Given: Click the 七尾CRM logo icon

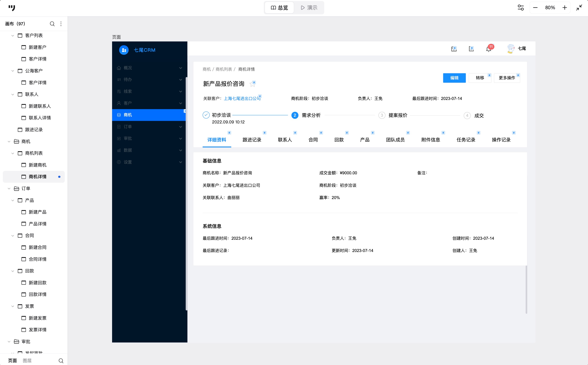Looking at the screenshot, I should 124,50.
